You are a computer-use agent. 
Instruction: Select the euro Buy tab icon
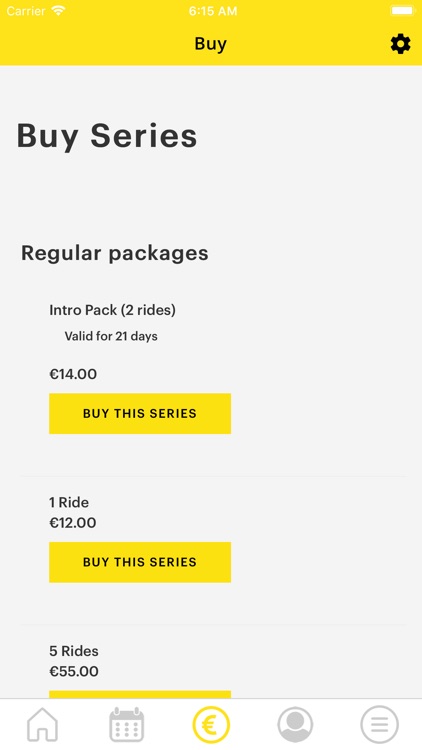tap(211, 725)
